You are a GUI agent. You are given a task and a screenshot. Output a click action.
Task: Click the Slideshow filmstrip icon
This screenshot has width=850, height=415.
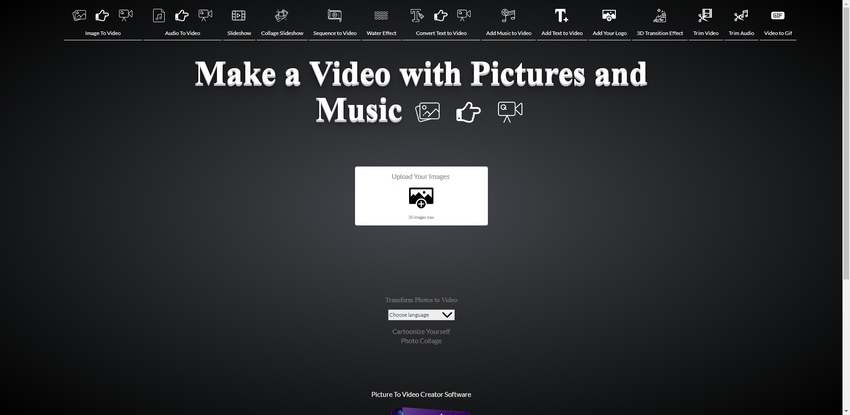[239, 15]
